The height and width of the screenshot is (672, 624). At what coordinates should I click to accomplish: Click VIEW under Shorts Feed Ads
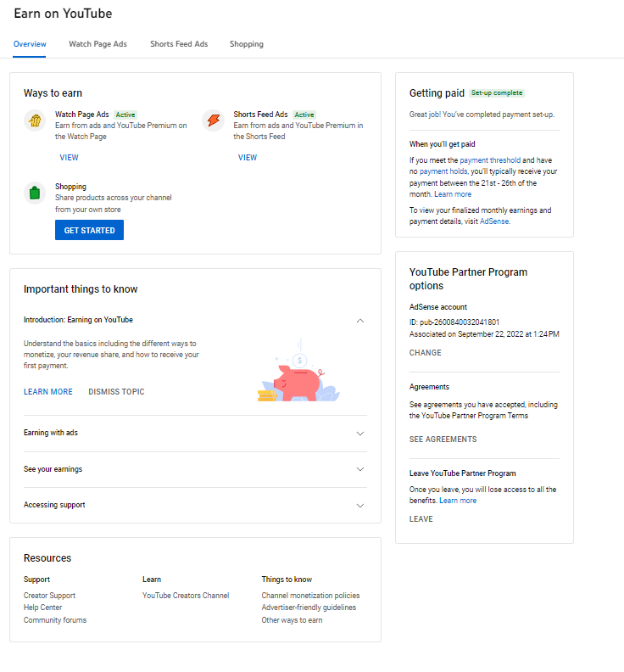click(x=248, y=158)
